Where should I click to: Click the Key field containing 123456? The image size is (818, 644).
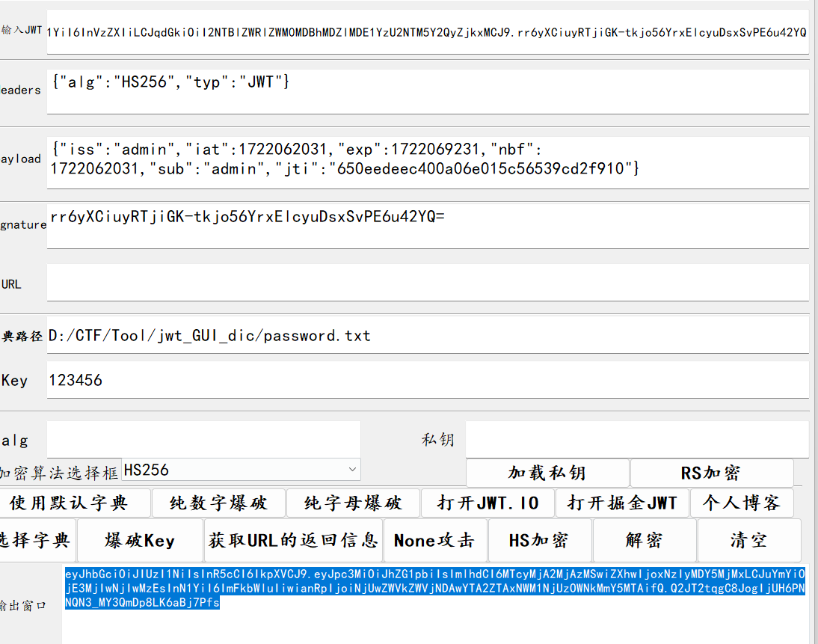click(427, 380)
